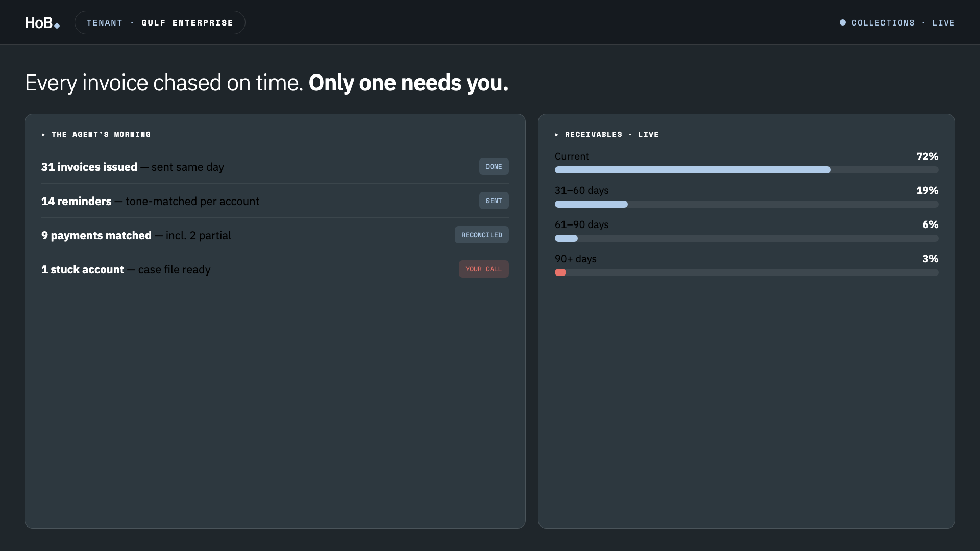The width and height of the screenshot is (980, 551).
Task: Expand the Receivables Live panel arrow
Action: point(557,135)
